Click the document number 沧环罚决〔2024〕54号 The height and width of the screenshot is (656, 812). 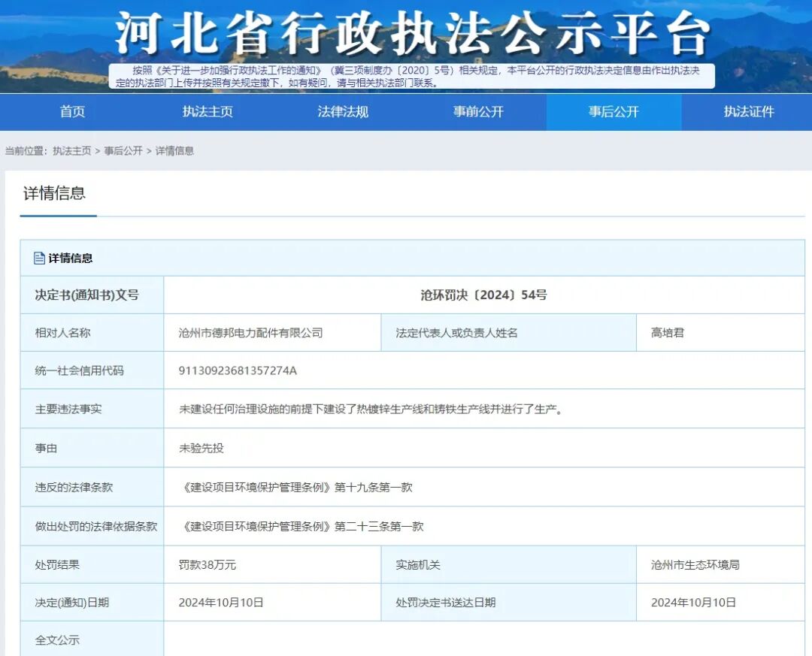(483, 295)
